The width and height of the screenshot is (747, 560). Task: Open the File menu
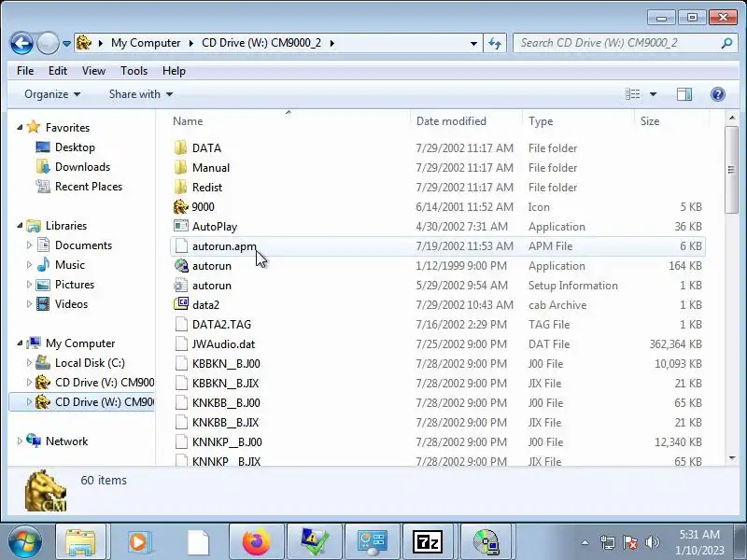pos(25,71)
